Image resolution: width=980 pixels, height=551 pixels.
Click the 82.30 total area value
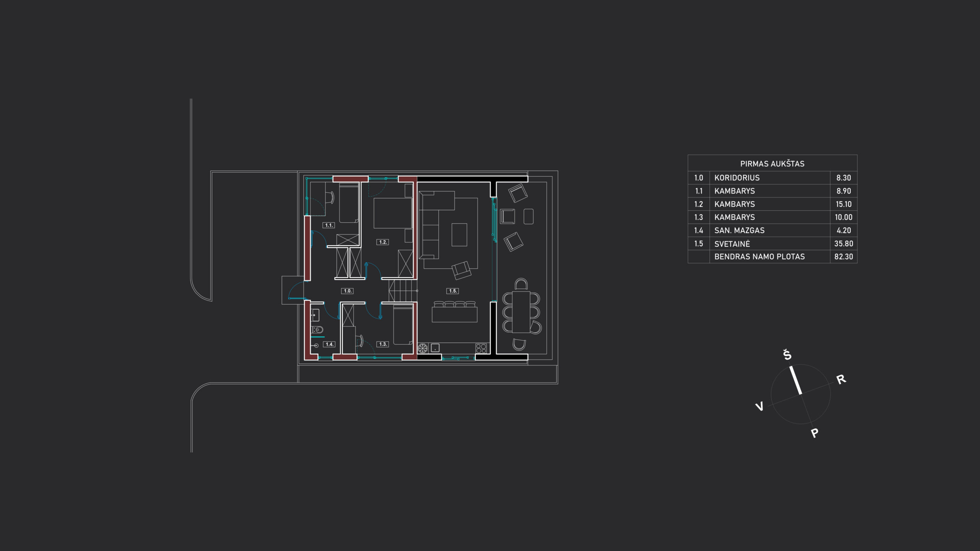click(x=843, y=257)
